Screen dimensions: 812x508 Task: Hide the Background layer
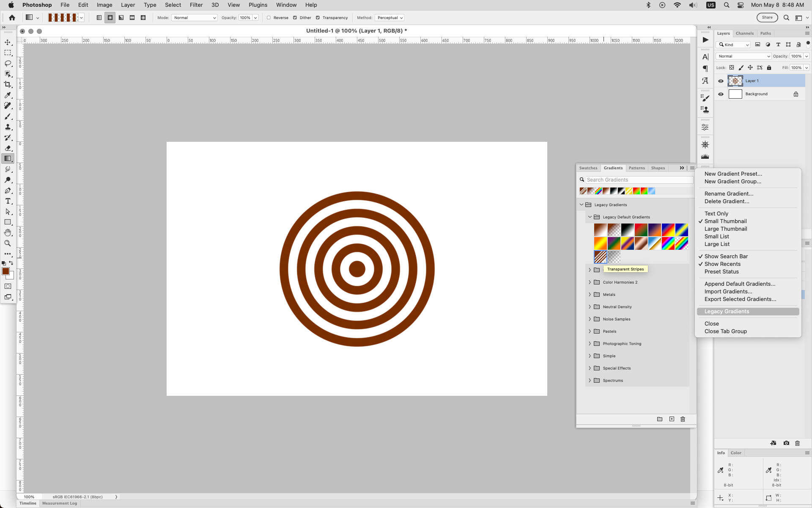pyautogui.click(x=721, y=94)
